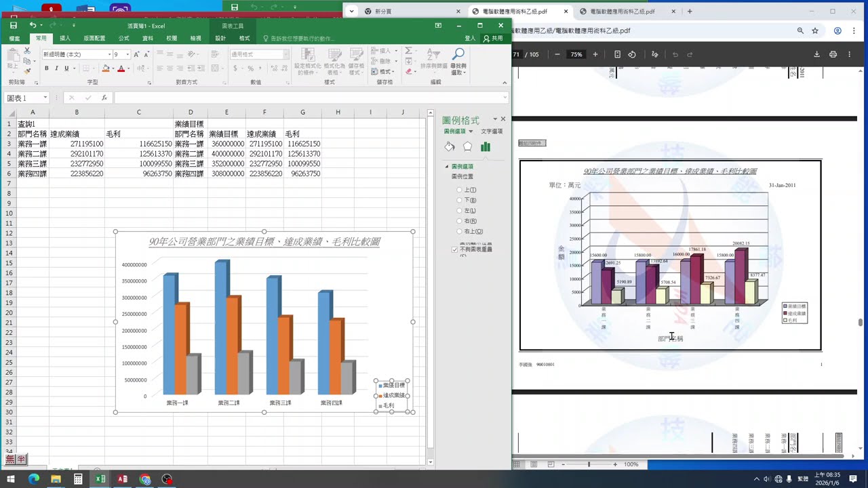Select the Fill and Line paint bucket icon
Image resolution: width=868 pixels, height=488 pixels.
coord(449,146)
